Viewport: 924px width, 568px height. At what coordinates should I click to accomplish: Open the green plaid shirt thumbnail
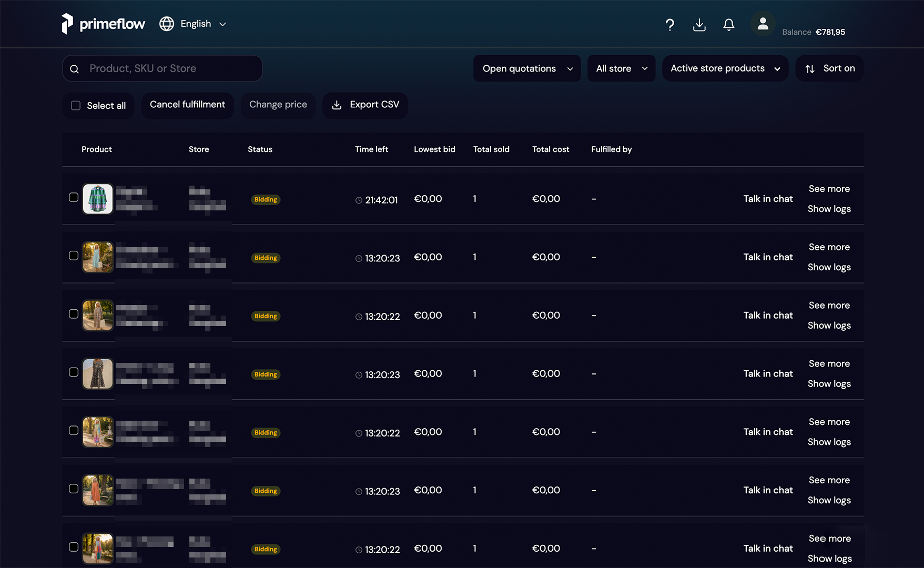[x=98, y=199]
